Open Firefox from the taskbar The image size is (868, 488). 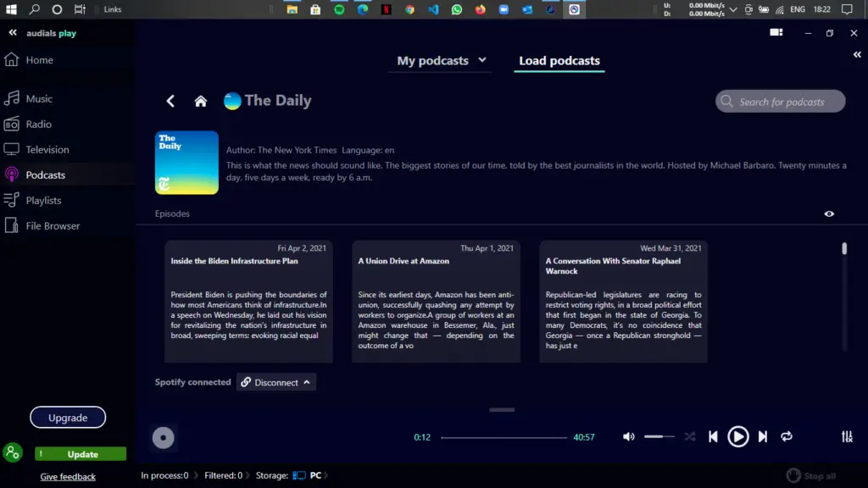[480, 9]
